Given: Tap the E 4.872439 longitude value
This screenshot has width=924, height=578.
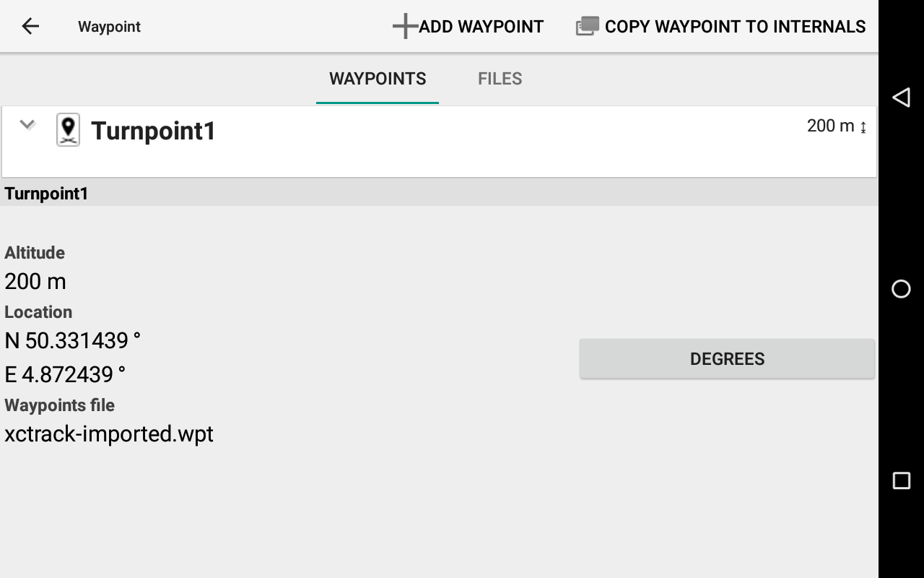Looking at the screenshot, I should (65, 374).
